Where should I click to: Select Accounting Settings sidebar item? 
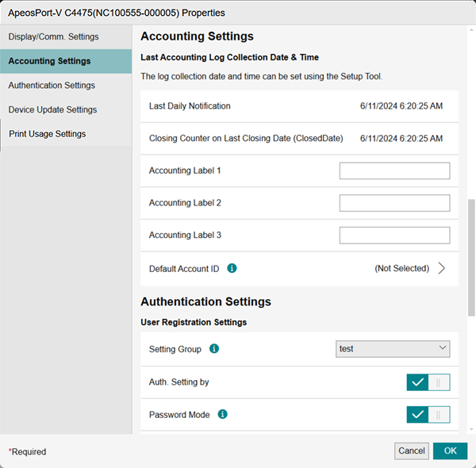[66, 61]
